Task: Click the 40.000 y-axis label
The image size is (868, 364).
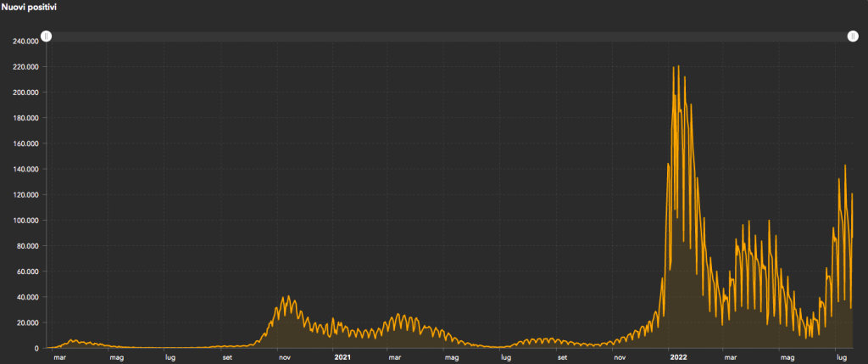Action: tap(27, 297)
